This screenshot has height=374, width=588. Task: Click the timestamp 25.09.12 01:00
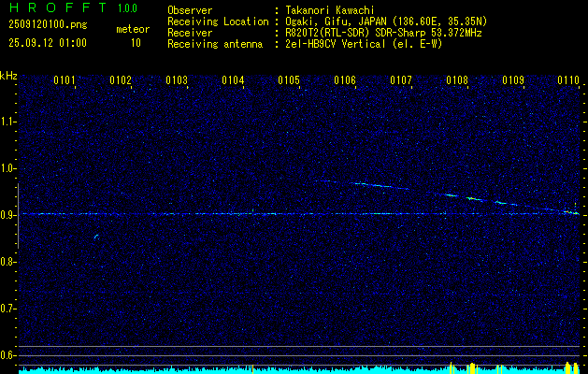[48, 43]
